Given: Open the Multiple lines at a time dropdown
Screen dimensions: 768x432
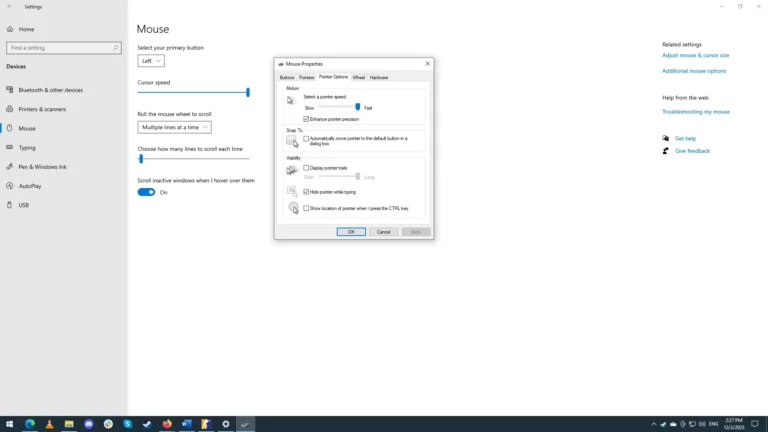Looking at the screenshot, I should click(174, 127).
